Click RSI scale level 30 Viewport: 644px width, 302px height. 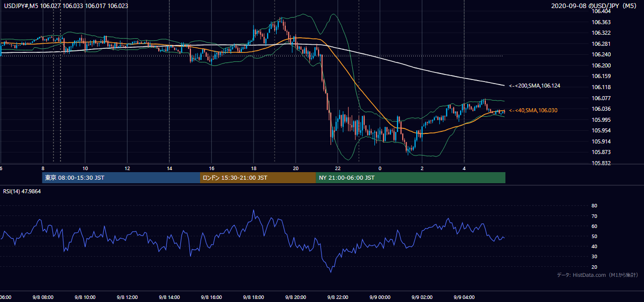point(594,257)
